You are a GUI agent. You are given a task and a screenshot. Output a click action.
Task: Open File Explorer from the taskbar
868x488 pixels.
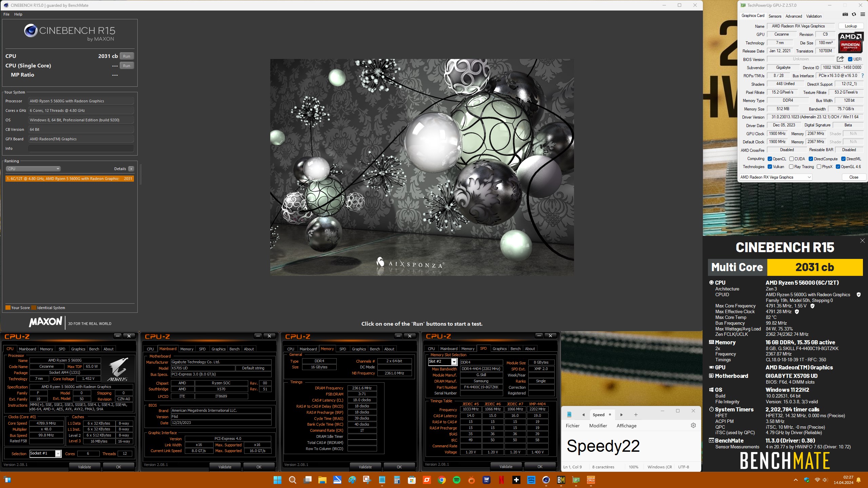pyautogui.click(x=322, y=480)
